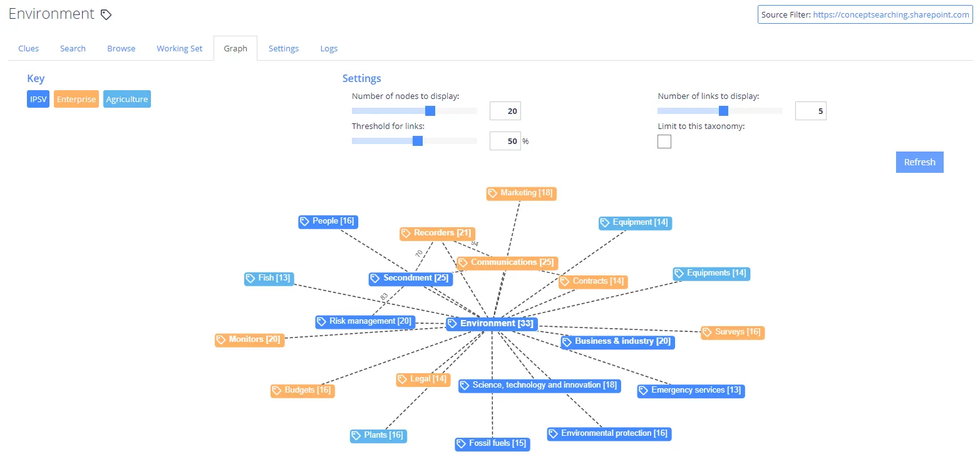This screenshot has width=980, height=459.
Task: Click the Legal [14] node label
Action: [428, 379]
